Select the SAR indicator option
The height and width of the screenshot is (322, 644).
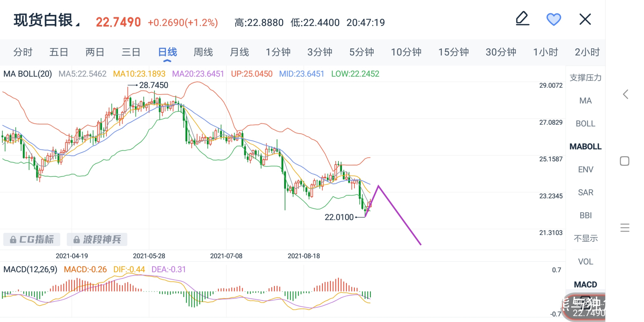(x=585, y=193)
